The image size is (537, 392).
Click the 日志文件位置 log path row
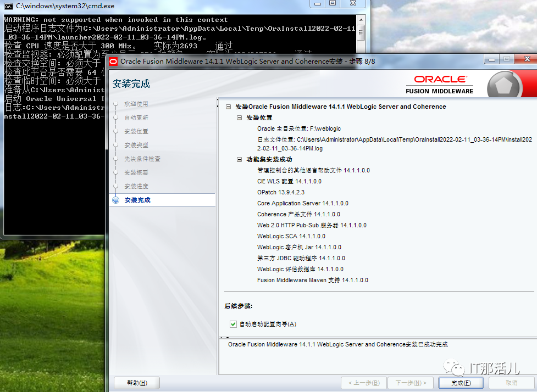pyautogui.click(x=395, y=144)
